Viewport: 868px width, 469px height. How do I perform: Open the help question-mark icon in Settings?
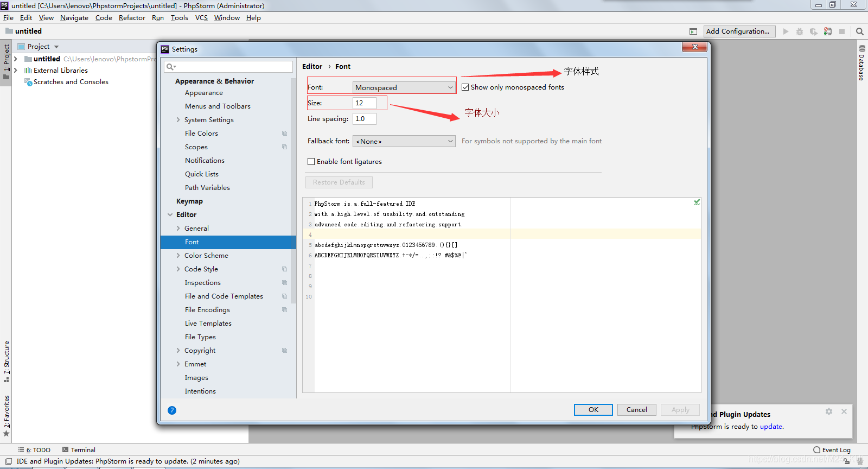[x=172, y=410]
